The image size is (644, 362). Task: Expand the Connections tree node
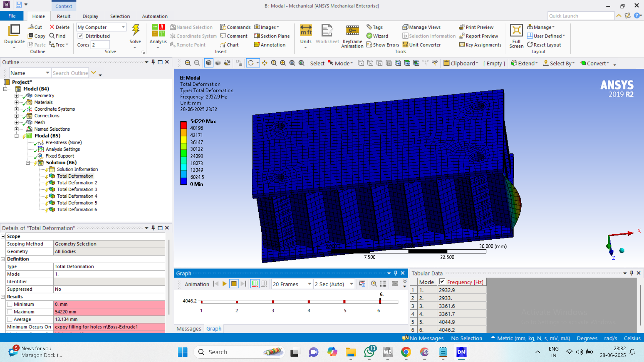point(16,116)
